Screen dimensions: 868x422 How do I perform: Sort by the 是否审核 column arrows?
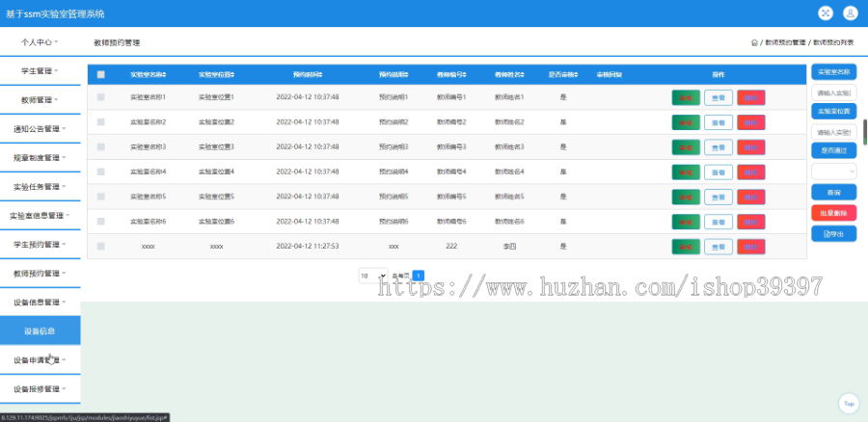[x=577, y=74]
